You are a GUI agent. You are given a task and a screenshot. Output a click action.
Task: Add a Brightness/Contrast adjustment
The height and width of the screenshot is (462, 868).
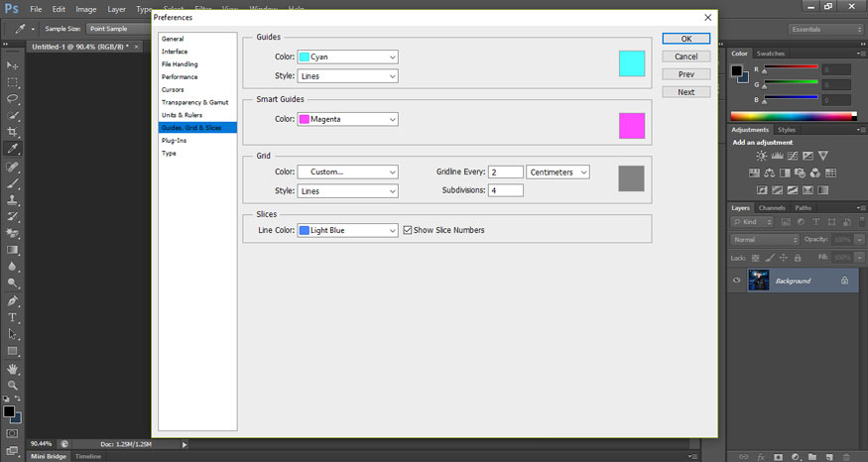click(x=761, y=156)
